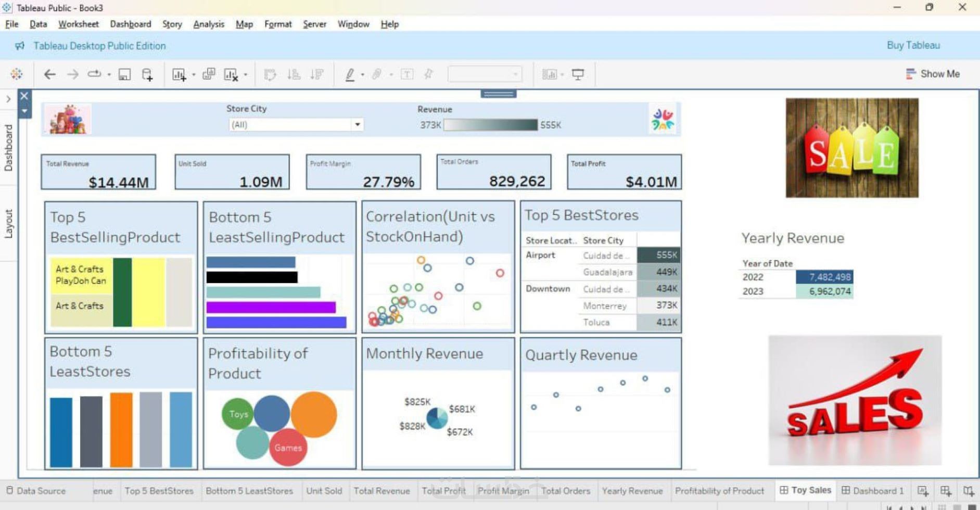Image resolution: width=980 pixels, height=510 pixels.
Task: Click the Buy Tableau link
Action: tap(913, 45)
